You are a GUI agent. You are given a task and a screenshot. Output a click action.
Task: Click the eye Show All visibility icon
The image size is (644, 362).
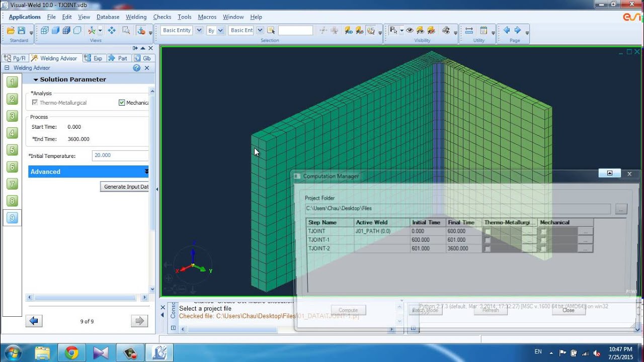[410, 30]
